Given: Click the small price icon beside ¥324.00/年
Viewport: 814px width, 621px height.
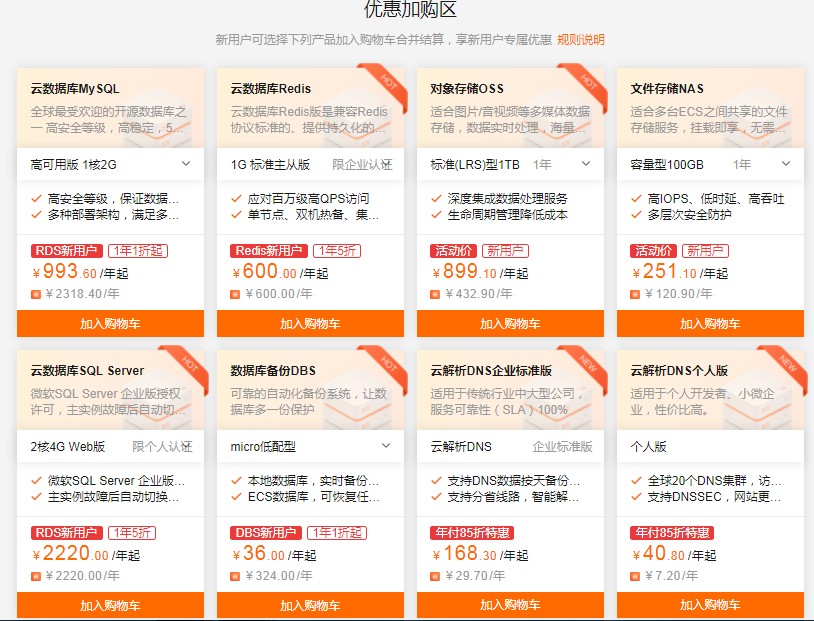Looking at the screenshot, I should pyautogui.click(x=235, y=576).
